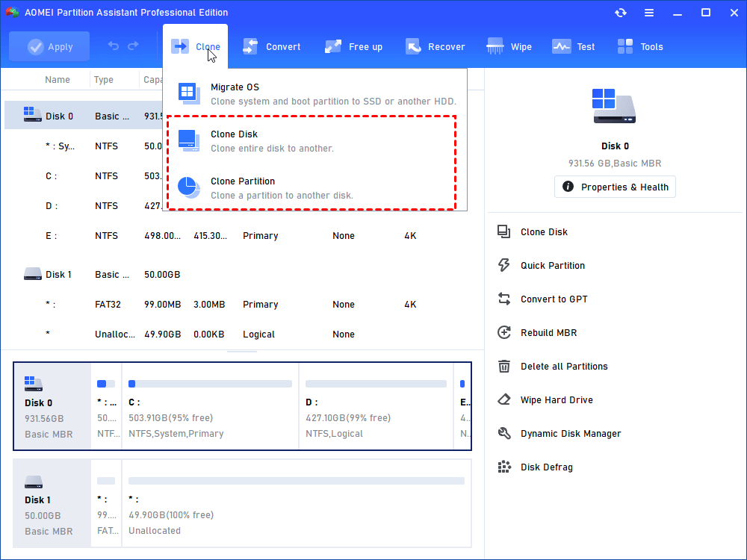The image size is (747, 560).
Task: Open the Clone menu tab
Action: coord(195,46)
